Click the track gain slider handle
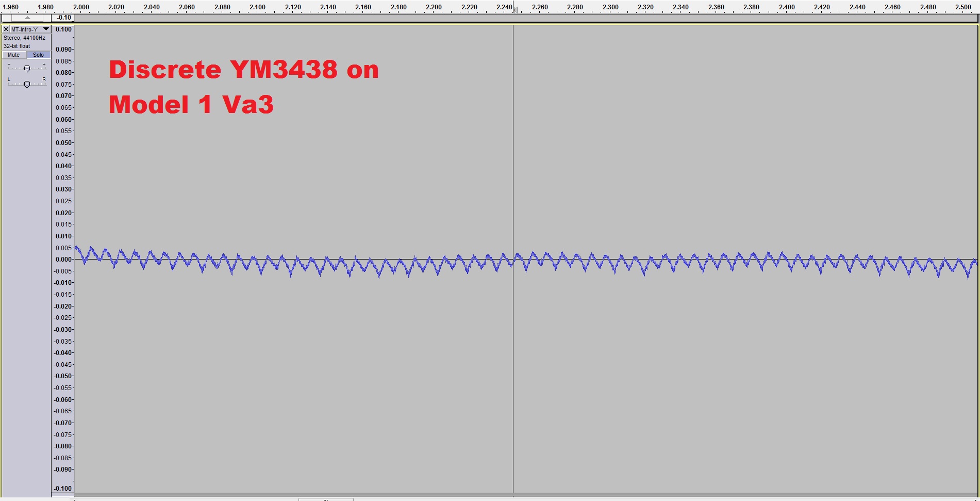This screenshot has height=501, width=980. 27,69
